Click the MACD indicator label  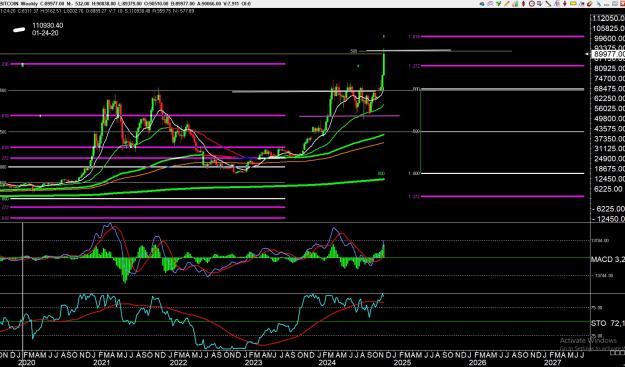[x=603, y=260]
